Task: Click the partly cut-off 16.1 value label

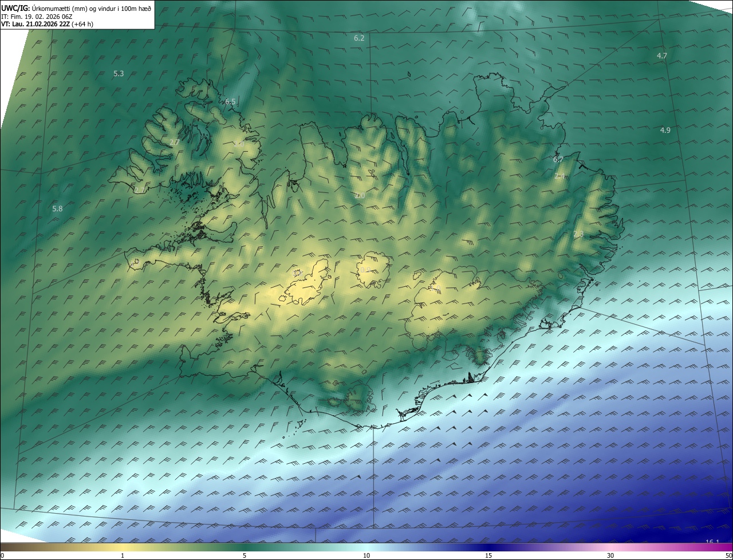Action: (x=712, y=541)
